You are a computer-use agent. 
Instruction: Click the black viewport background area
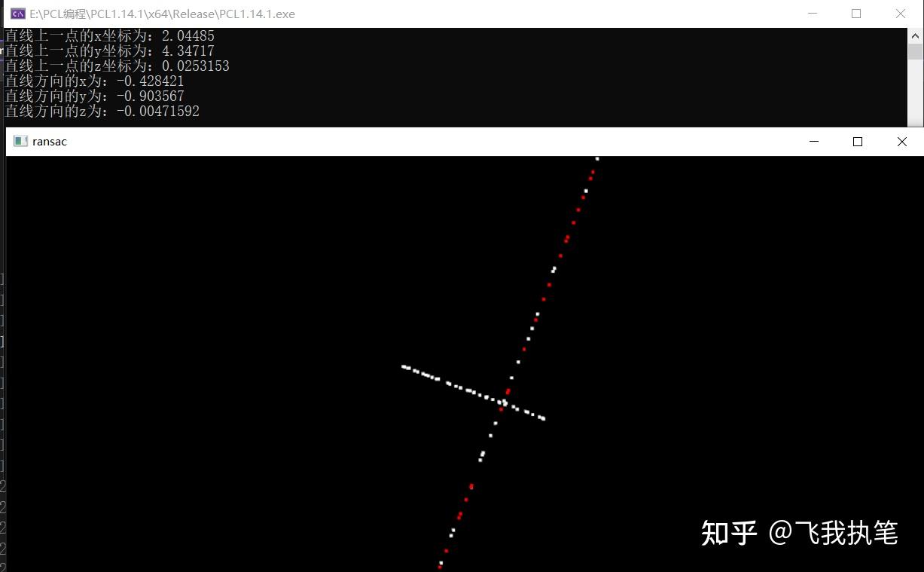(x=226, y=301)
